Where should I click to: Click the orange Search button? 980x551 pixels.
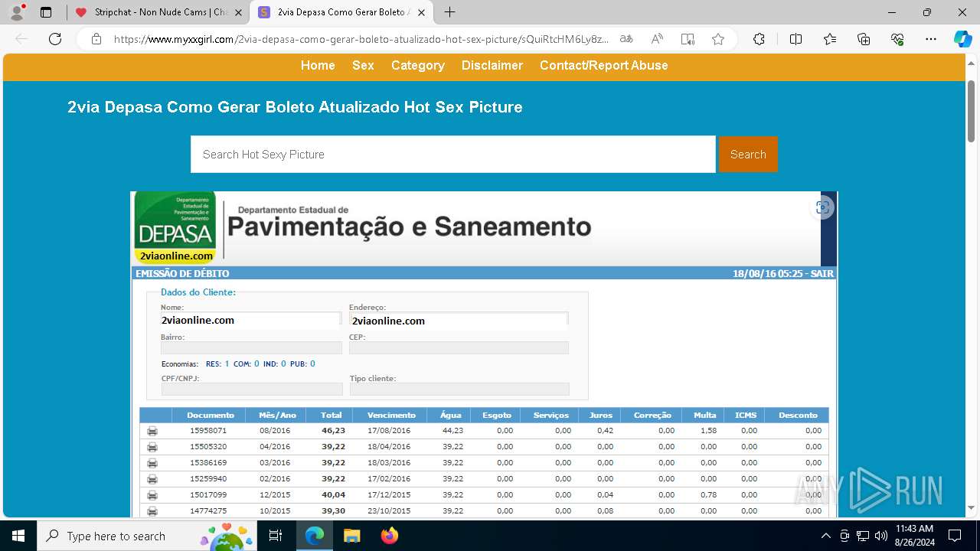click(x=748, y=155)
